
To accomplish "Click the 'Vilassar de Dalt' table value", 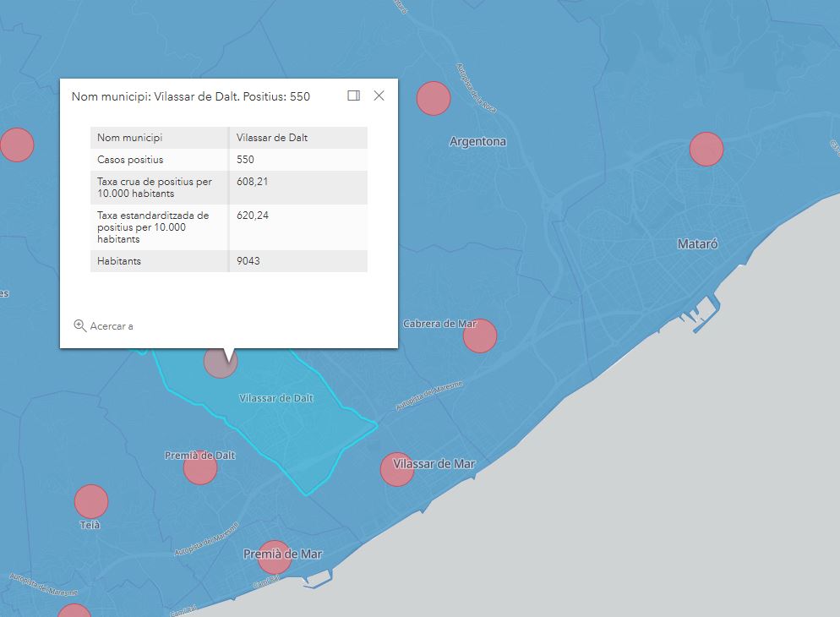I will 272,138.
